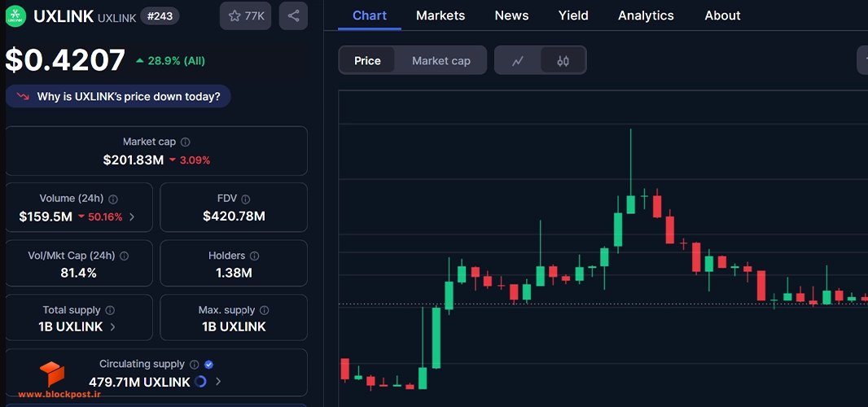This screenshot has width=868, height=407.
Task: Click the $201.83M market cap value
Action: 134,160
